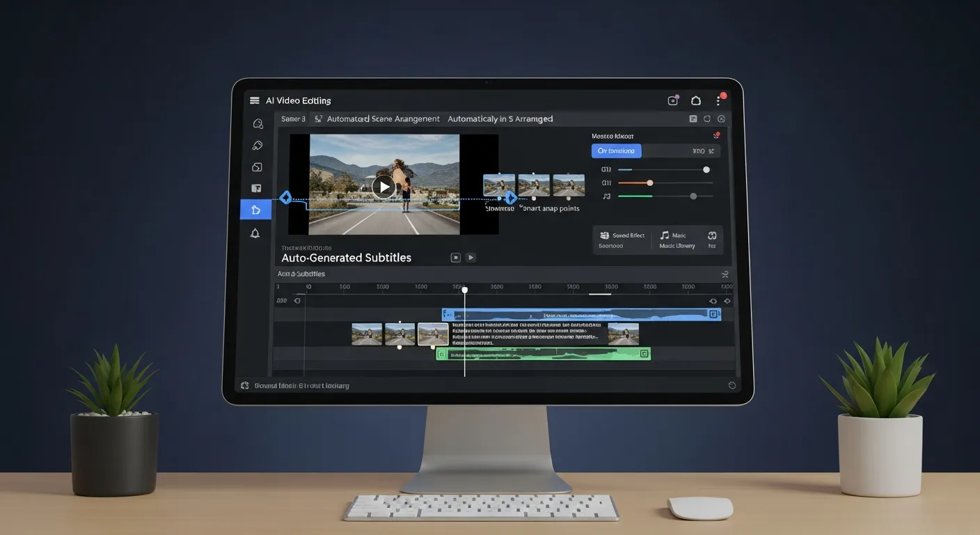Viewport: 980px width, 535px height.
Task: Collapse timeline using icon right of Auto-Subtitles
Action: pyautogui.click(x=725, y=274)
